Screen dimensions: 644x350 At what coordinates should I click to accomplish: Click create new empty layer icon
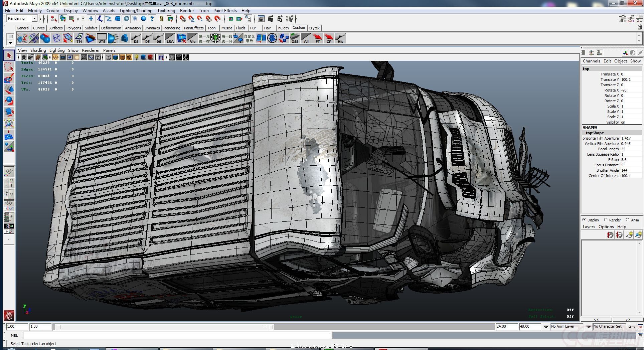click(629, 235)
